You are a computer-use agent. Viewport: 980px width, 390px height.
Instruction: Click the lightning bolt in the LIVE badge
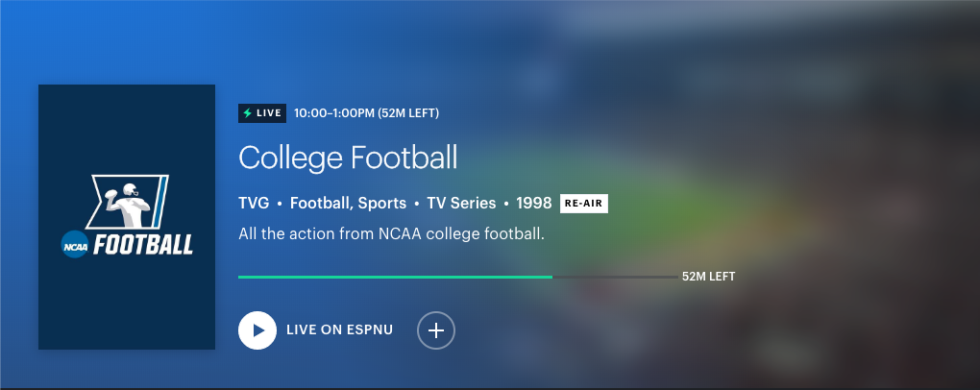[248, 113]
